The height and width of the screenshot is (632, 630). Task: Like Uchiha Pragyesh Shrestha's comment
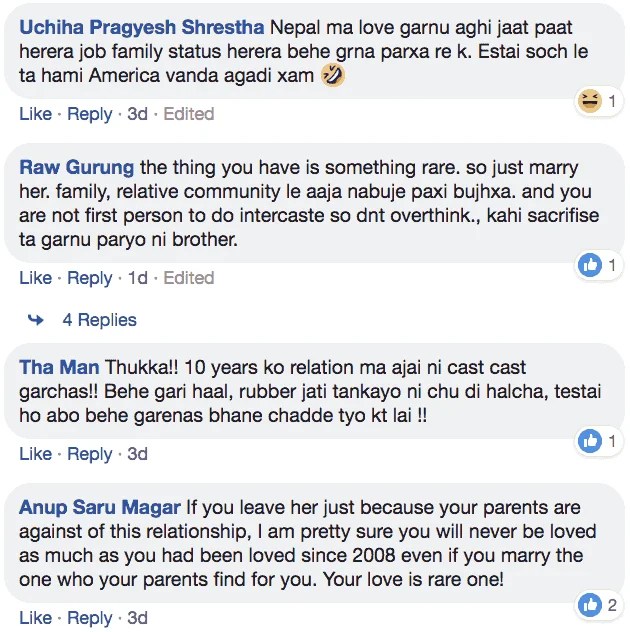(35, 114)
